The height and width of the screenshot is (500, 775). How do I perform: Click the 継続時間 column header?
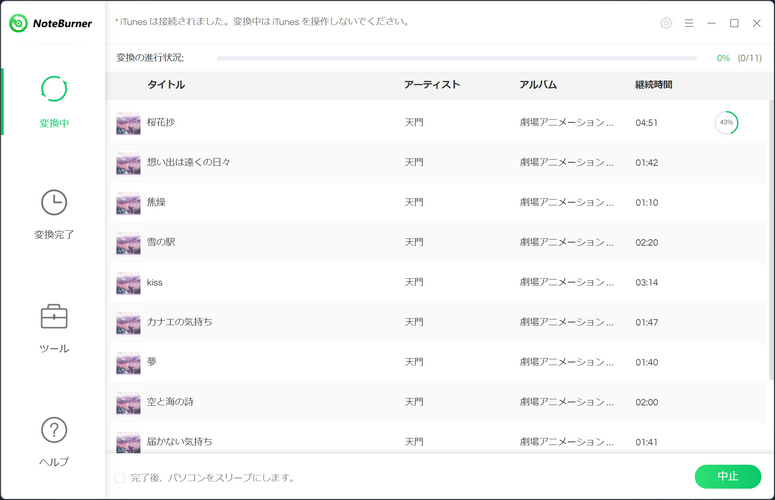tap(653, 84)
